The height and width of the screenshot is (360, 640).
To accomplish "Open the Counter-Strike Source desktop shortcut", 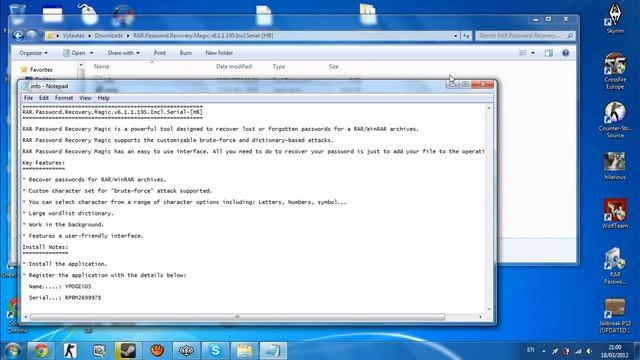I will [x=615, y=120].
